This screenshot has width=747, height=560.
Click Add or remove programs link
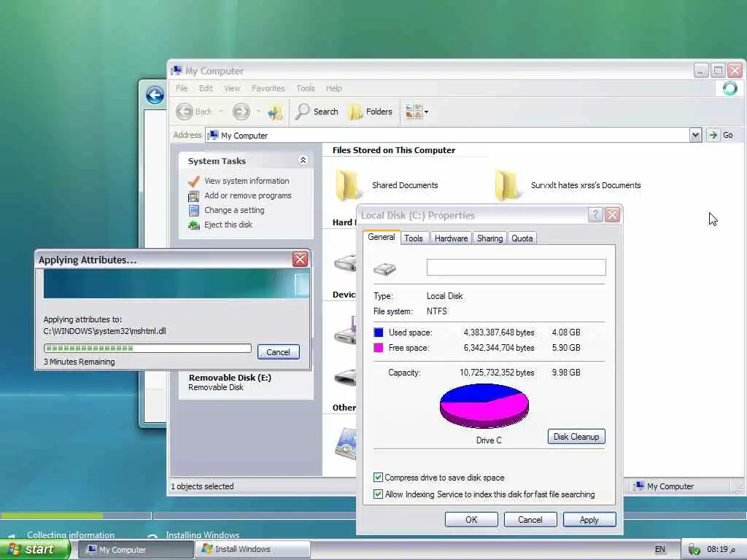(248, 195)
